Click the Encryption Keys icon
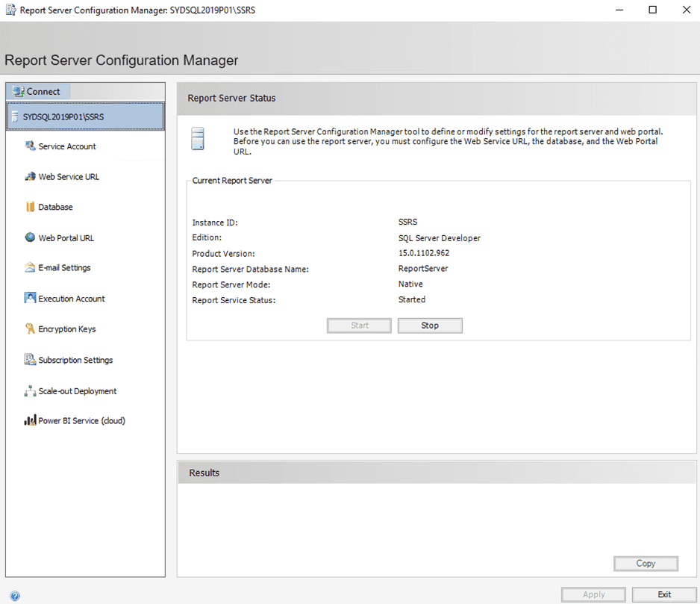700x604 pixels. coord(30,329)
